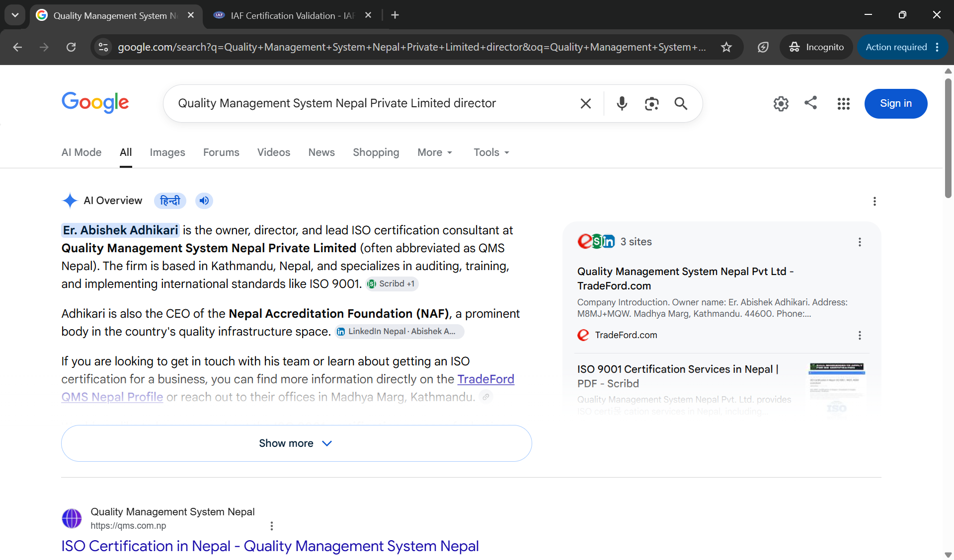Open AI Overview more options menu

[874, 201]
